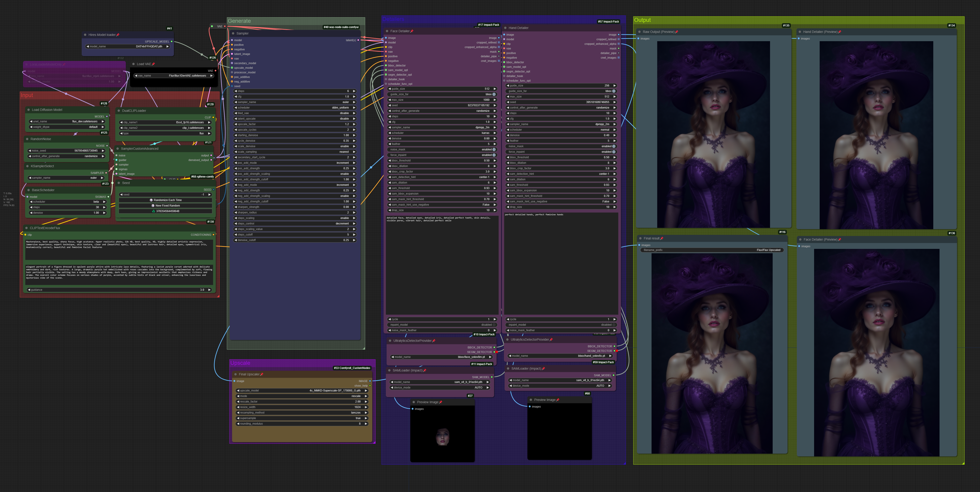Click collapse dot on Hand Detailer node
This screenshot has width=980, height=492.
point(505,28)
